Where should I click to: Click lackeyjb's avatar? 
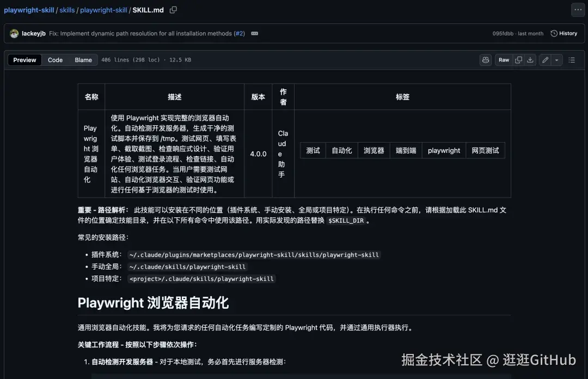(x=14, y=33)
